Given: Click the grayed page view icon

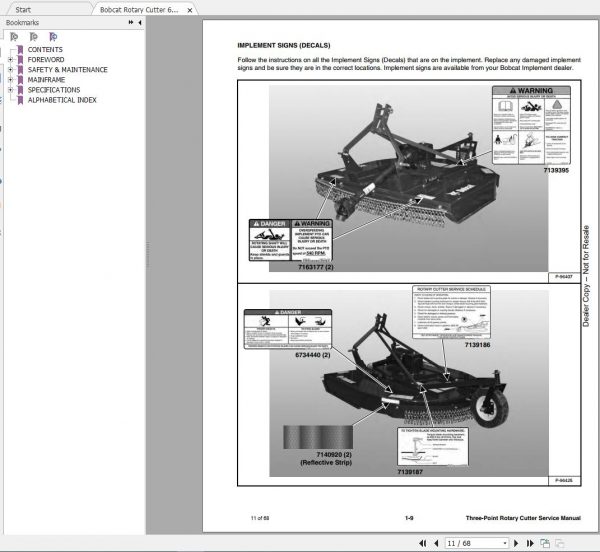Looking at the screenshot, I should click(559, 543).
